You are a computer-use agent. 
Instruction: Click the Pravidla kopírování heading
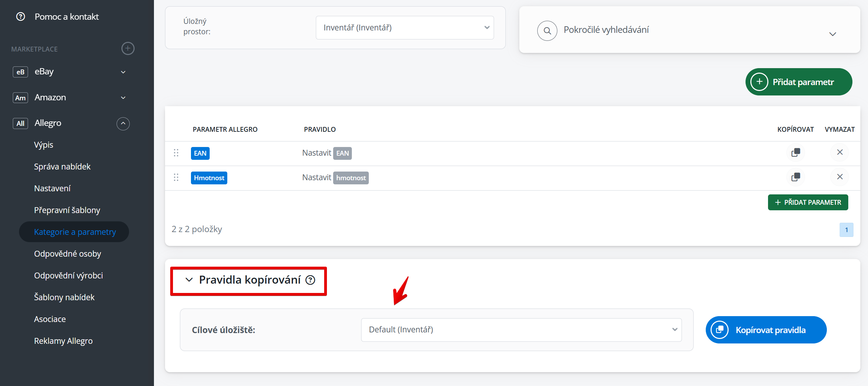click(x=250, y=280)
